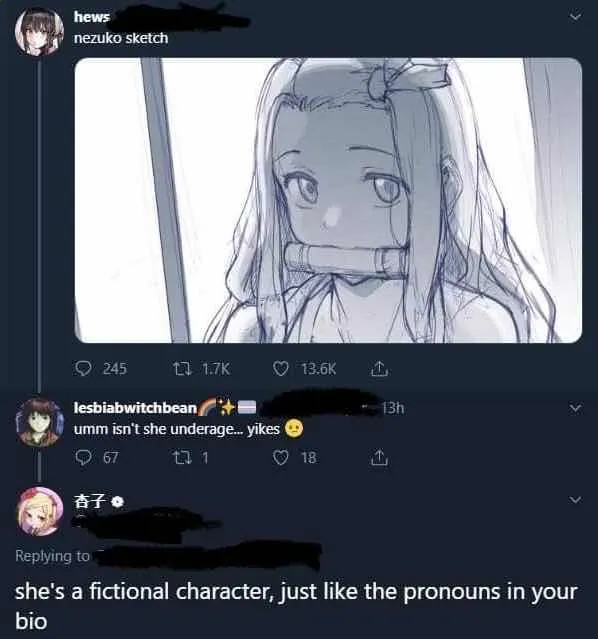Image resolution: width=598 pixels, height=639 pixels.
Task: Open options chevron on 杏子 reply
Action: [575, 500]
